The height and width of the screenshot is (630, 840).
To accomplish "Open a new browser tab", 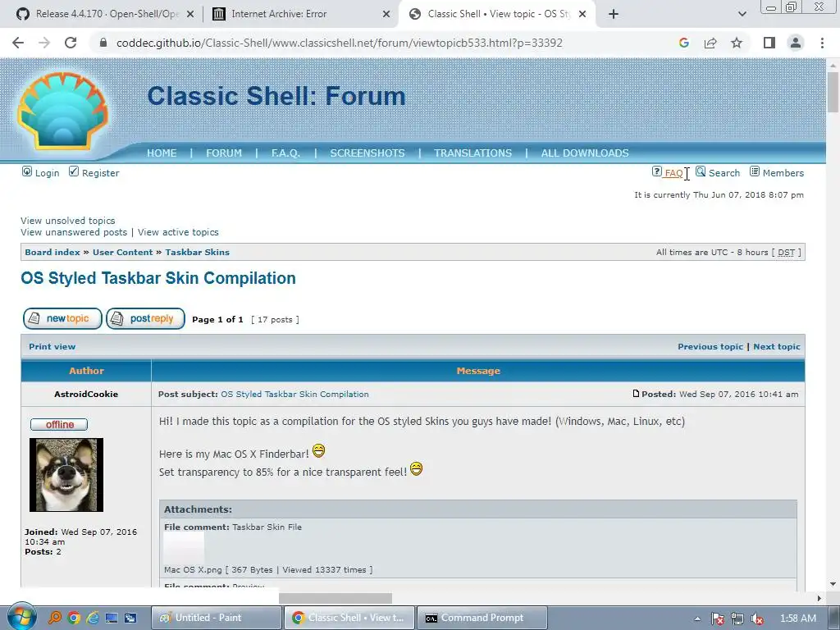I will [614, 14].
